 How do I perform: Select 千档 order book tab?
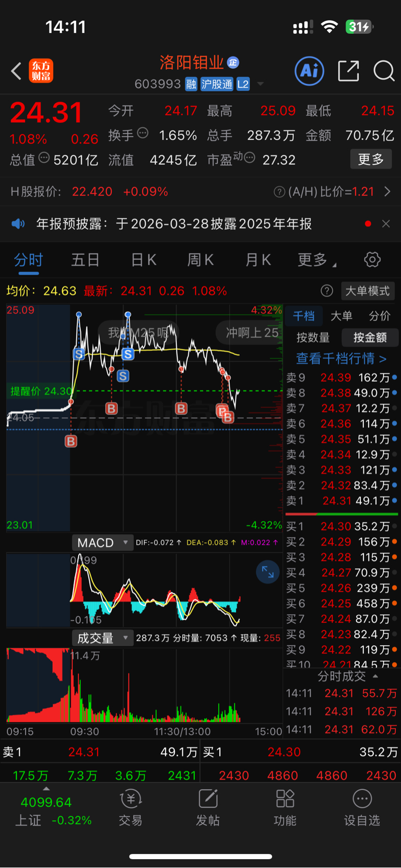point(303,316)
